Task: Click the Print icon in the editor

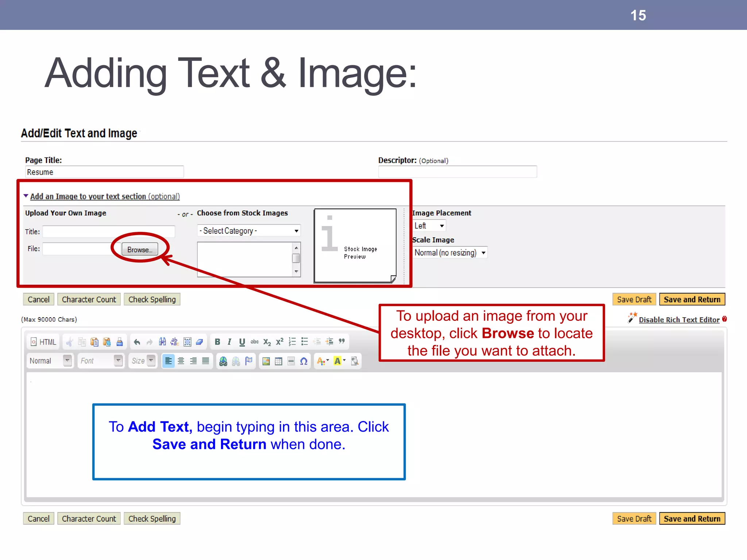Action: 119,342
